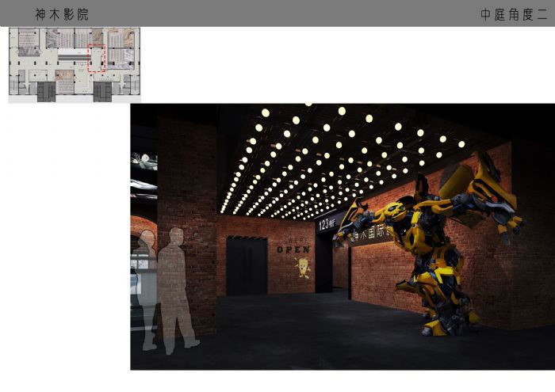Click the gray header bar
The image size is (555, 392).
(x=277, y=13)
